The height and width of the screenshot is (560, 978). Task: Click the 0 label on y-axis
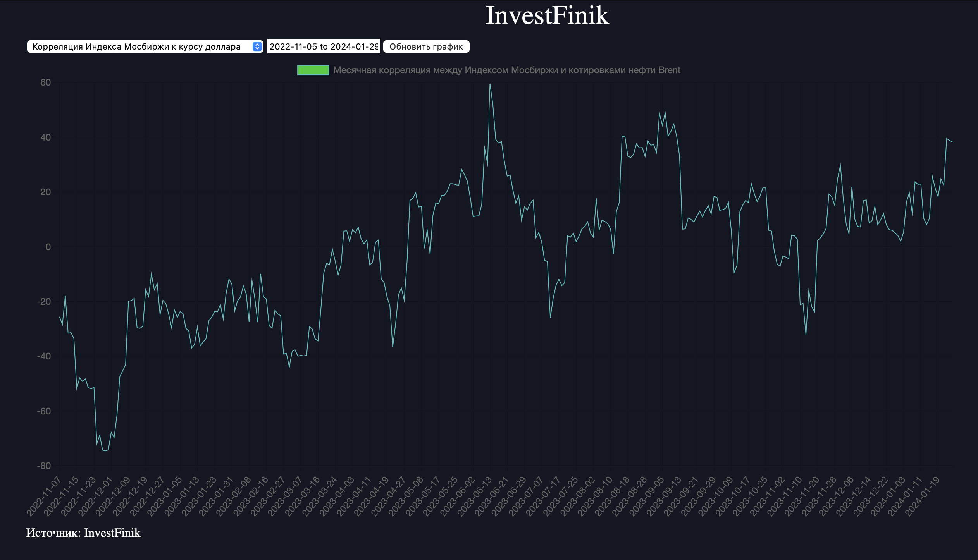pos(48,247)
